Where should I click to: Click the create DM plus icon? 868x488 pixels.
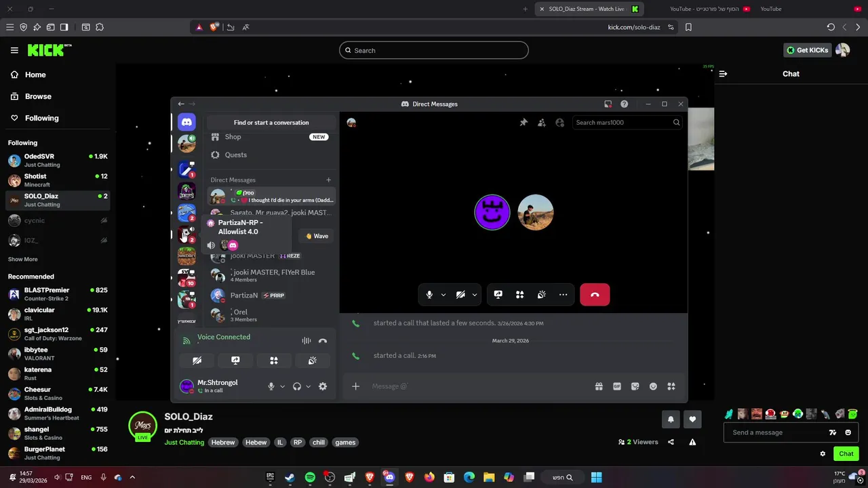(328, 180)
